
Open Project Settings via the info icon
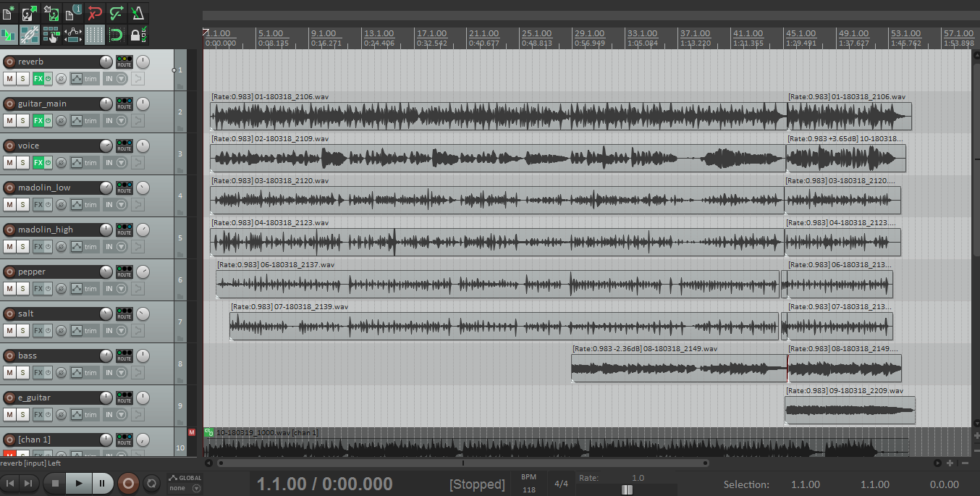click(x=73, y=12)
